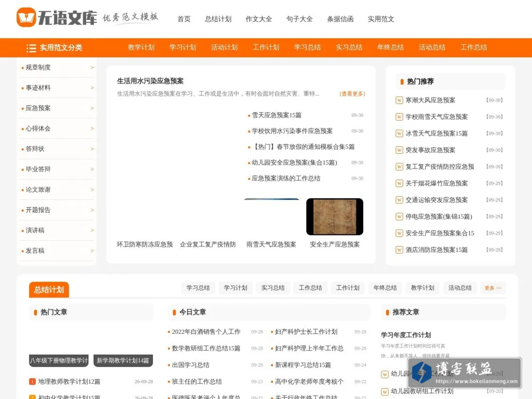Open 幼儿园安全应急预案(集合15篇) link
Image resolution: width=532 pixels, height=399 pixels.
tap(294, 163)
